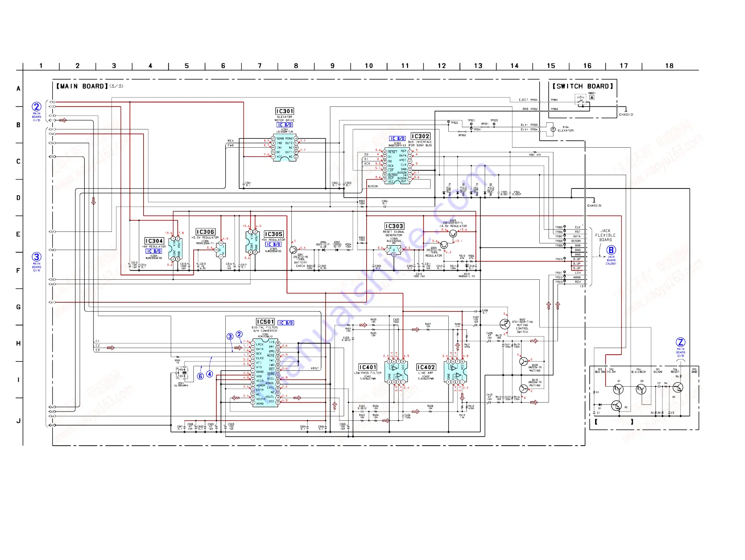Click the LCH output label at TP311
Viewport: 745px width, 560px height.
(577, 273)
